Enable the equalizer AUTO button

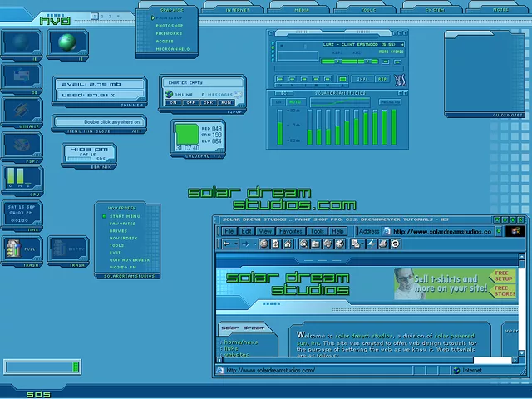pos(295,102)
